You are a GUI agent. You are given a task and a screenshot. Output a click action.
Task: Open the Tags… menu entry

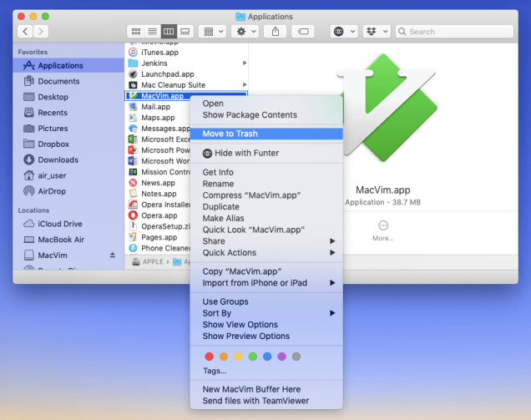coord(266,371)
